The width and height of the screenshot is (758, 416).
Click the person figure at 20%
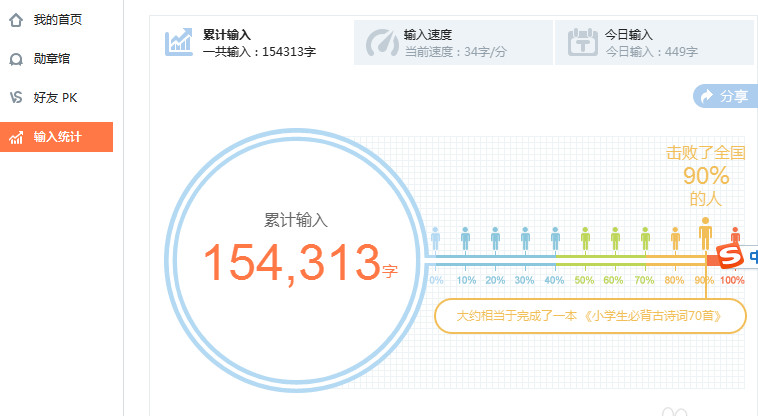(x=496, y=238)
